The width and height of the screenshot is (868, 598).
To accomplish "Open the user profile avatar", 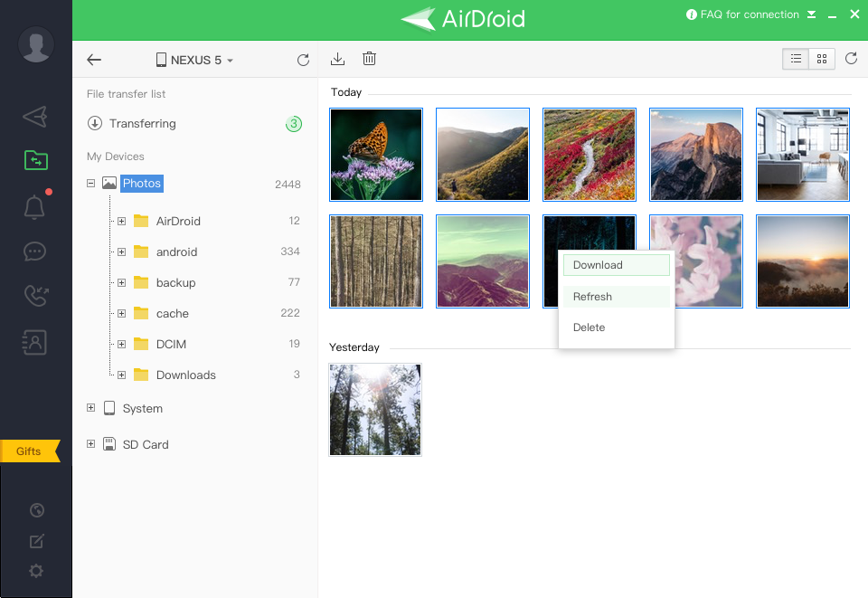I will pos(36,44).
